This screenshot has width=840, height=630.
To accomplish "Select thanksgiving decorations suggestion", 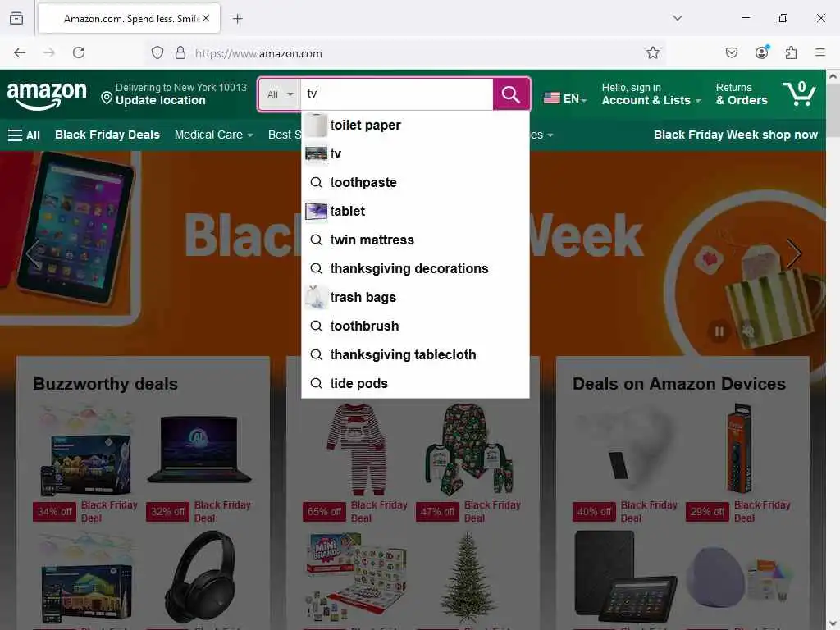I will (415, 268).
